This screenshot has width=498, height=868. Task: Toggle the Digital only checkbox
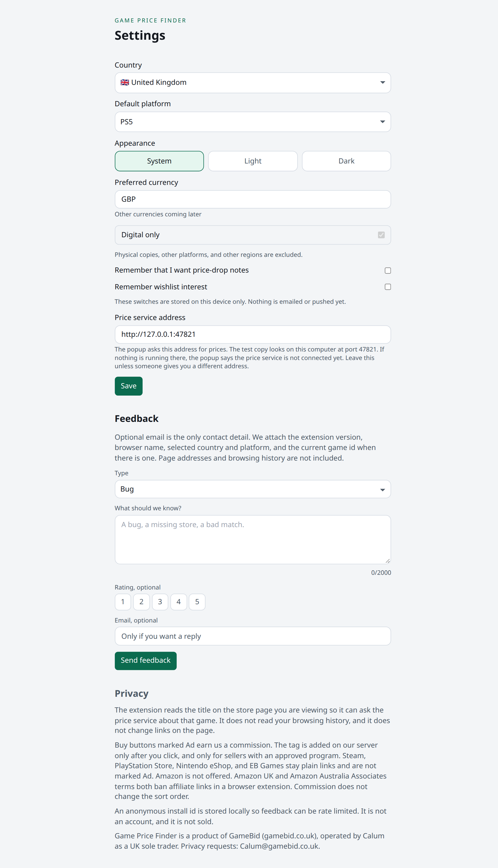(x=381, y=235)
